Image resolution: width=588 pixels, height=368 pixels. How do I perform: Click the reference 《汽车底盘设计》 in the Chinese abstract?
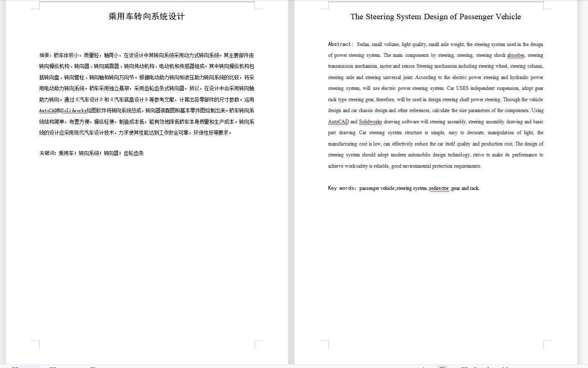[x=129, y=100]
